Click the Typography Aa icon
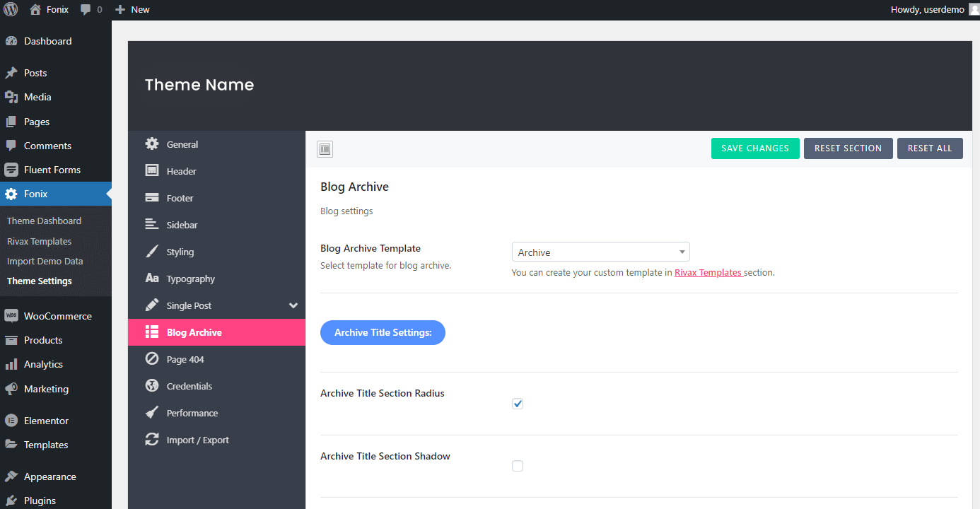980x509 pixels. coord(152,279)
